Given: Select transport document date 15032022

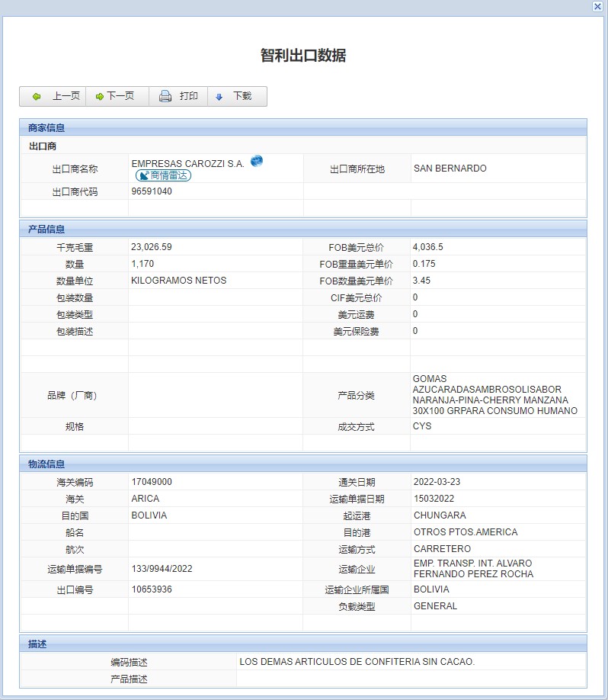Looking at the screenshot, I should pyautogui.click(x=434, y=498).
